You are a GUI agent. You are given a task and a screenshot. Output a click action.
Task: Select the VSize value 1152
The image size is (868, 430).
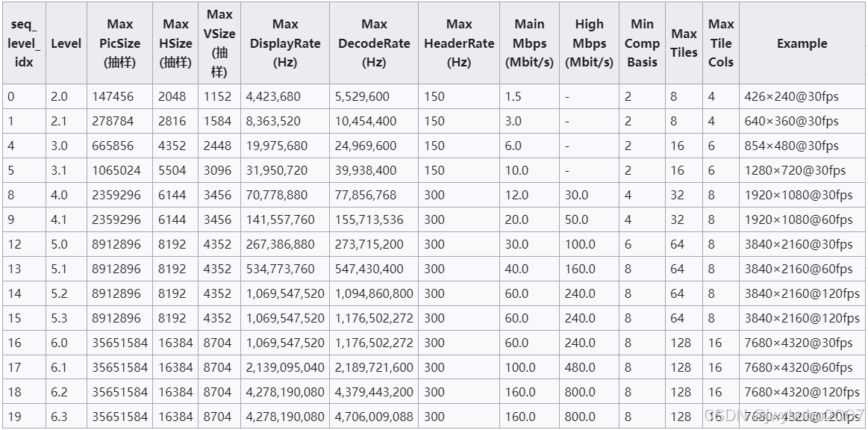(x=217, y=96)
